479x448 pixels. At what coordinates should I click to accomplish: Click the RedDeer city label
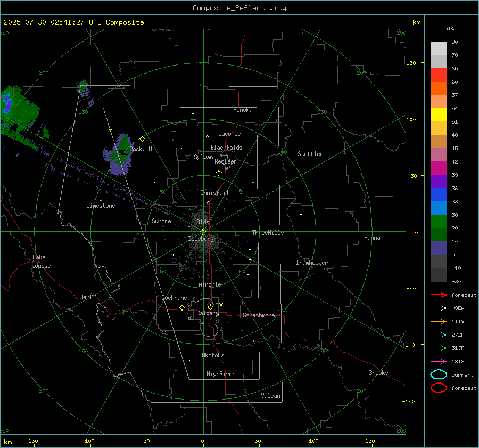[226, 161]
